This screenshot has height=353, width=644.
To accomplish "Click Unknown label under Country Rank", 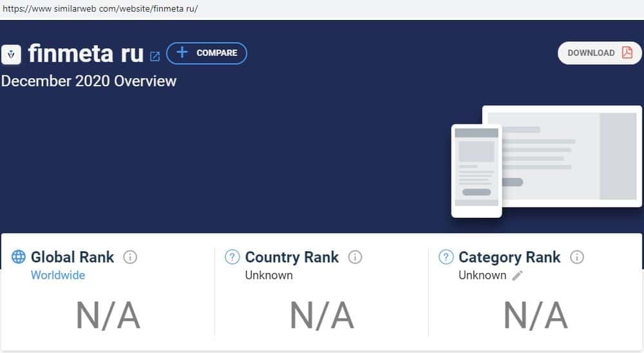I will [x=269, y=275].
